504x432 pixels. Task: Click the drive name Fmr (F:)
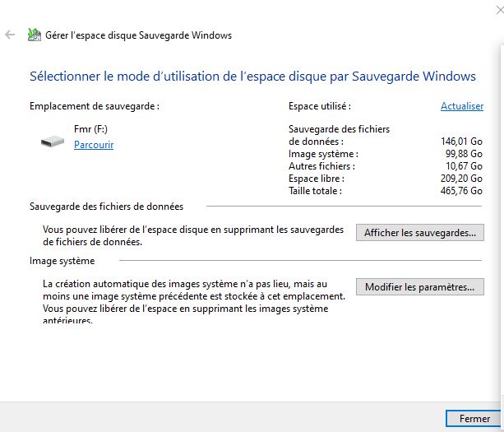pyautogui.click(x=90, y=129)
